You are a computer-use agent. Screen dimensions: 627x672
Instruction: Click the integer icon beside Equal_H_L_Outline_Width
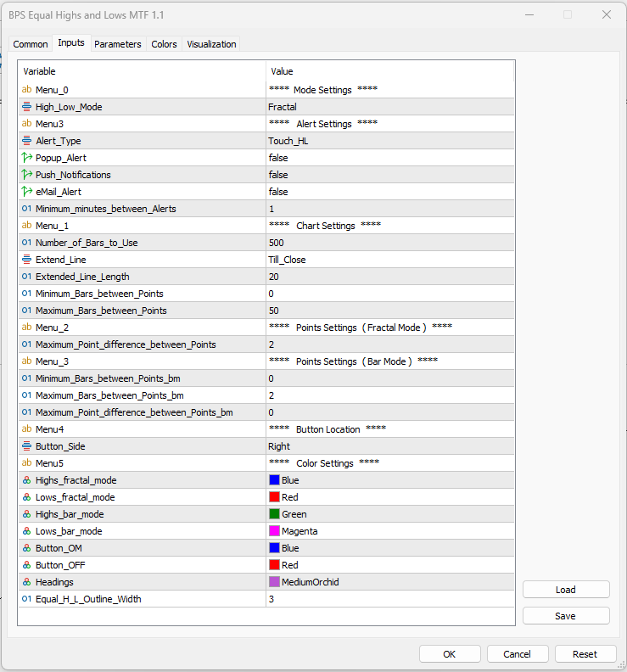pyautogui.click(x=27, y=599)
